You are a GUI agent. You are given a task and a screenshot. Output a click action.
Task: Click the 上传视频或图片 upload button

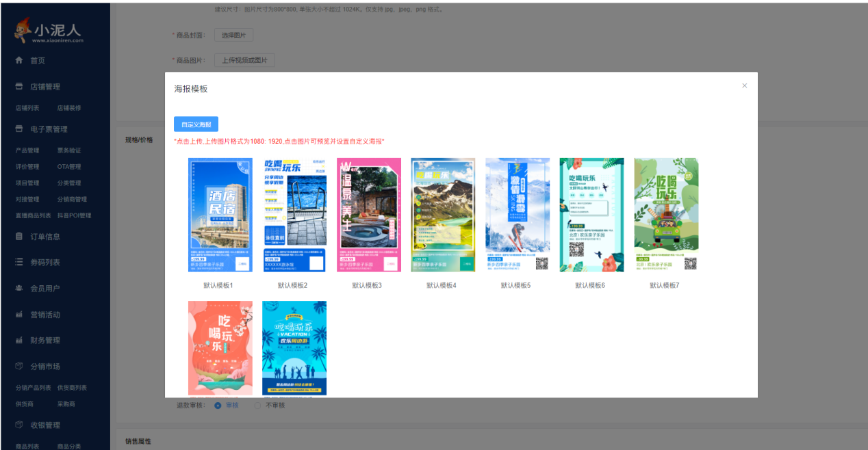[246, 60]
